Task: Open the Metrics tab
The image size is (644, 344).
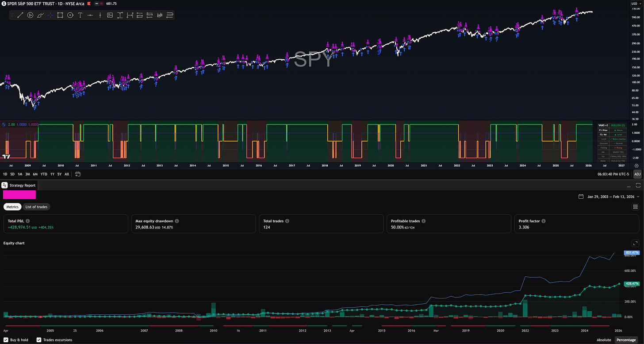Action: [12, 207]
